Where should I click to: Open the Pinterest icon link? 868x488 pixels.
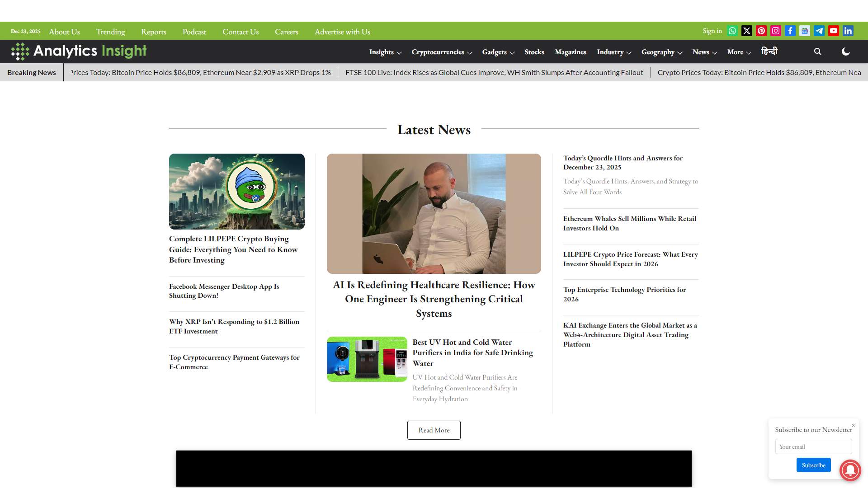(x=761, y=31)
